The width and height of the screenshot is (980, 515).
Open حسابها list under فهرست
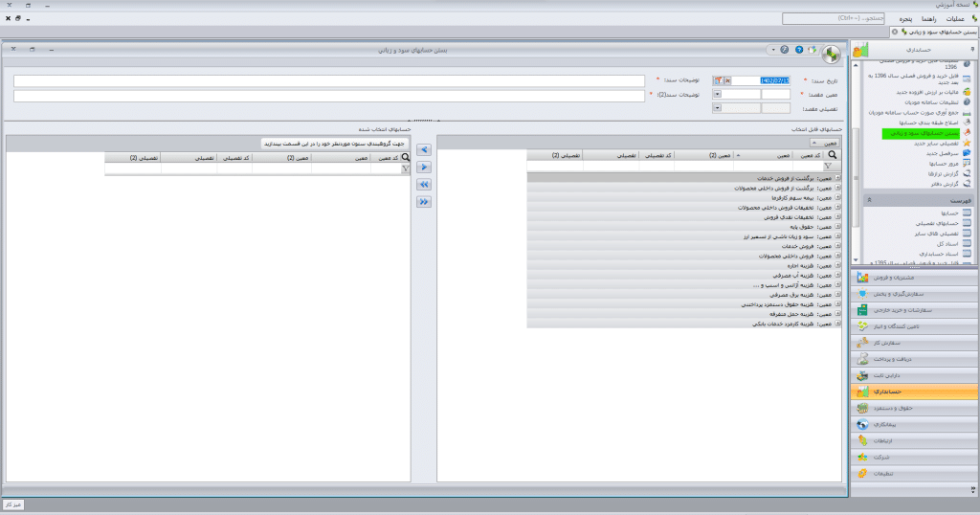click(949, 213)
